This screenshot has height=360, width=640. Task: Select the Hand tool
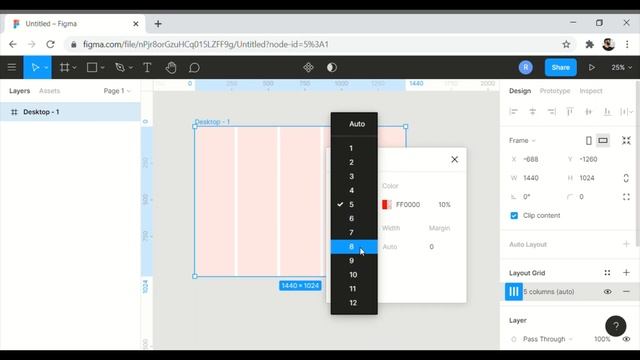(171, 67)
